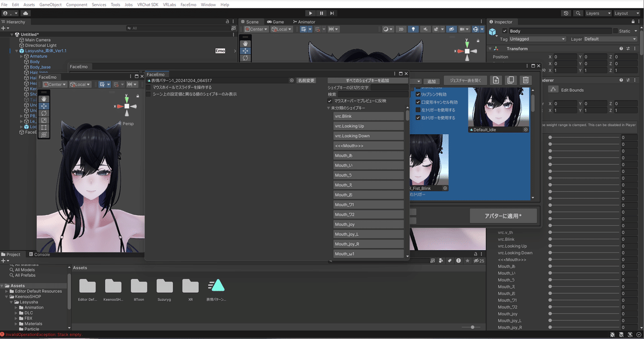Screen dimensions: 644x339
Task: Open the FaceEmo menu in menu bar
Action: coord(188,4)
